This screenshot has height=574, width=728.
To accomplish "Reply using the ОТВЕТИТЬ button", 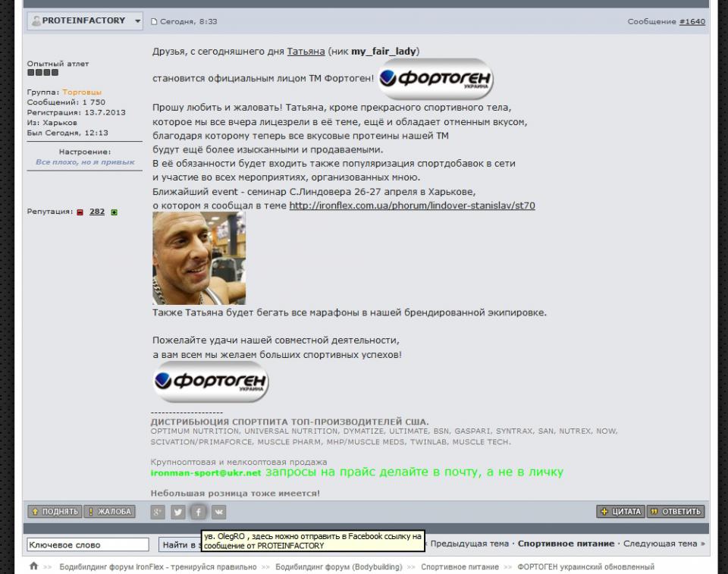I will pos(676,512).
